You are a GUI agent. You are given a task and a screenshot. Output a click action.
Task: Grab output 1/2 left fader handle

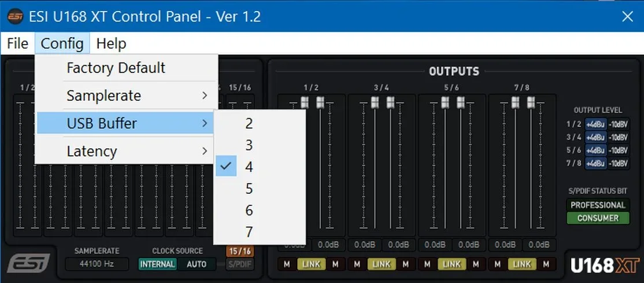click(305, 102)
